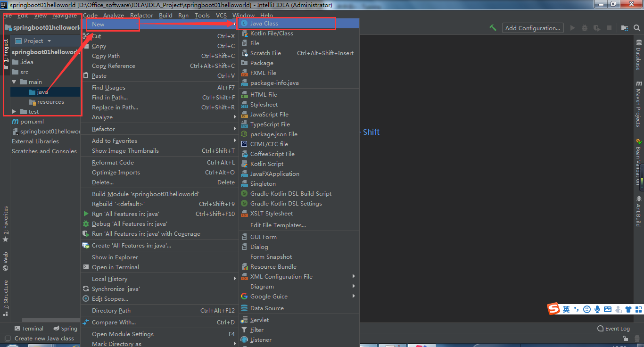644x347 pixels.
Task: Expand the Local History submenu
Action: pos(159,279)
